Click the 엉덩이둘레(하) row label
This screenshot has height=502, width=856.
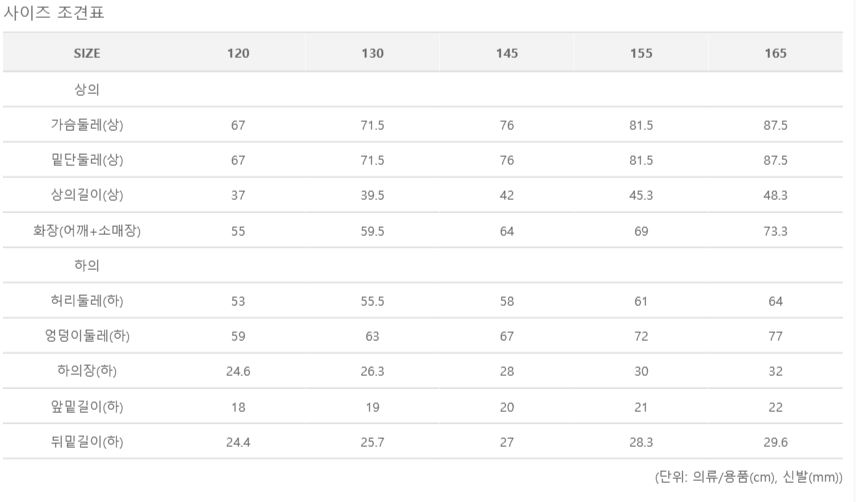tap(87, 336)
